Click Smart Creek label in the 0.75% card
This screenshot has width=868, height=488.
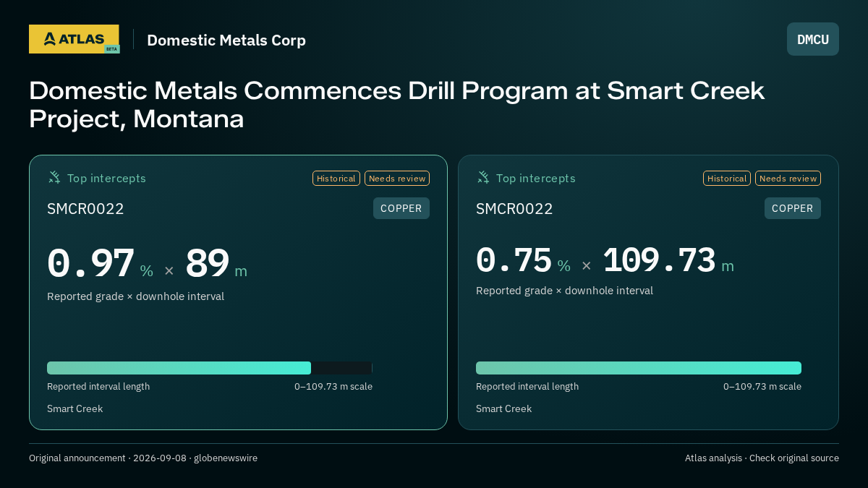tap(503, 408)
